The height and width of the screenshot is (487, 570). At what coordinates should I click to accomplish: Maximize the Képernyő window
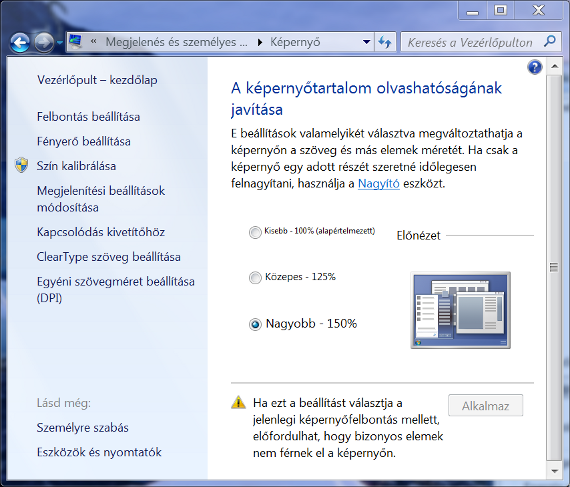501,11
